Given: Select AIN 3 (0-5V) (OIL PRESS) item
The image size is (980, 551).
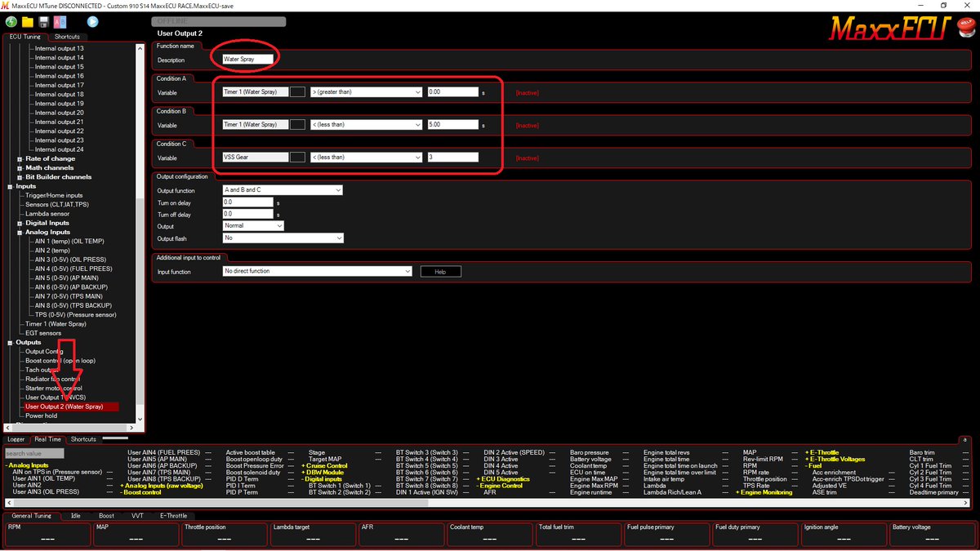Looking at the screenshot, I should pos(70,260).
